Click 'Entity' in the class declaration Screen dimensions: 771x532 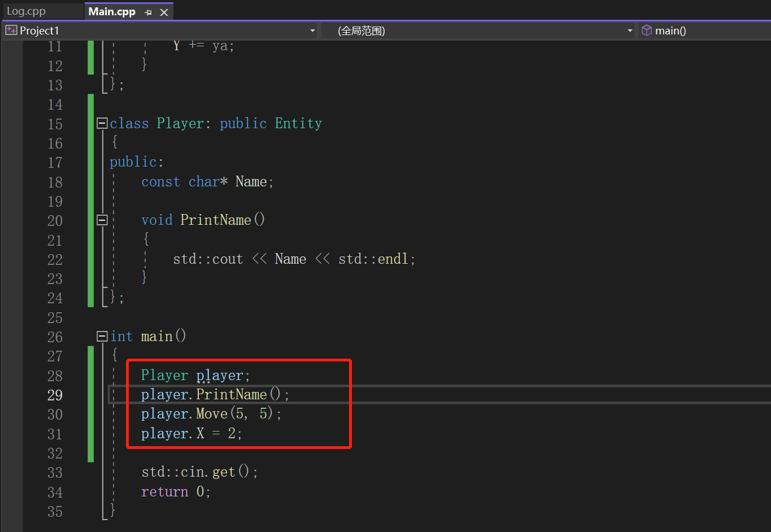coord(298,124)
